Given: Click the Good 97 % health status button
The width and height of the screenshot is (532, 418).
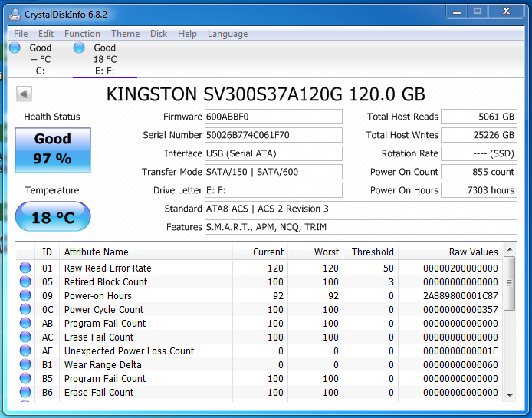Looking at the screenshot, I should (53, 150).
